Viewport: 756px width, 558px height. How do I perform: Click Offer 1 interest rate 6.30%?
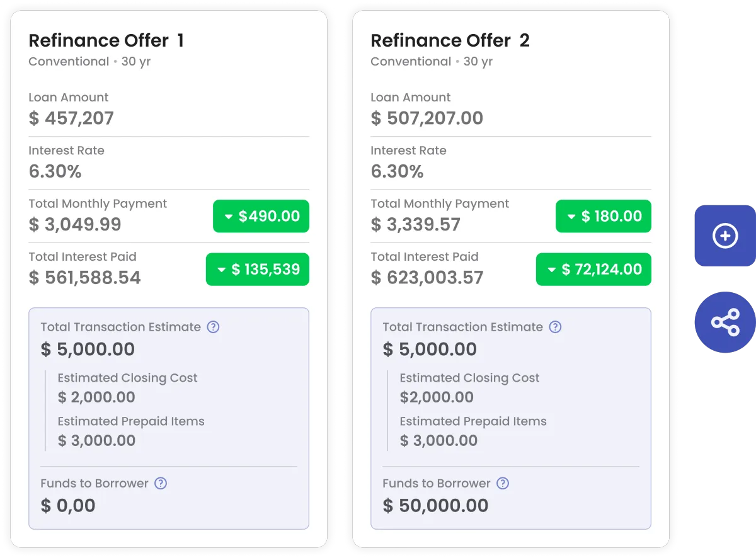tap(55, 171)
